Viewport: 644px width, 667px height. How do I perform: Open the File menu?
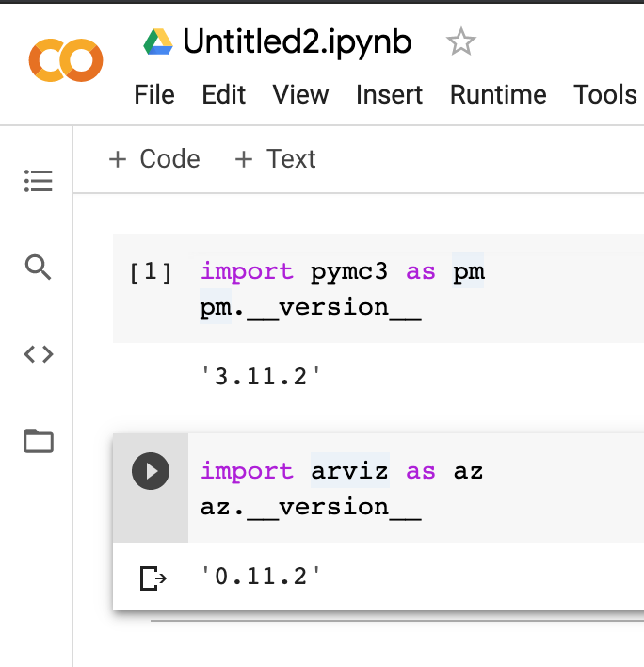coord(154,94)
